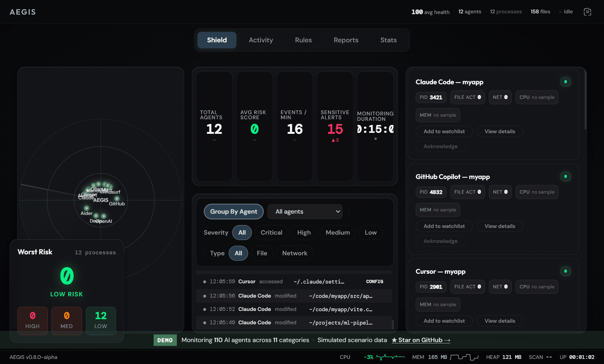Toggle the Group By Agent button
Image resolution: width=604 pixels, height=364 pixels.
pos(234,211)
